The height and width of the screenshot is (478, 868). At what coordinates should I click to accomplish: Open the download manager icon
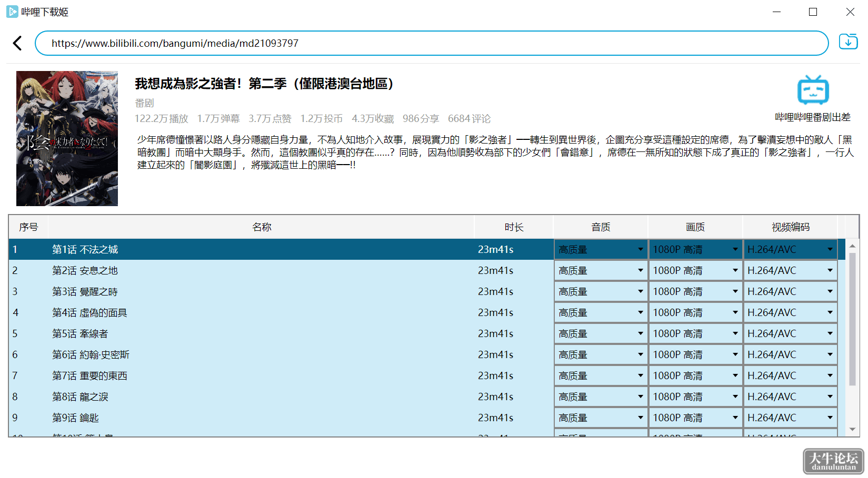pos(848,42)
